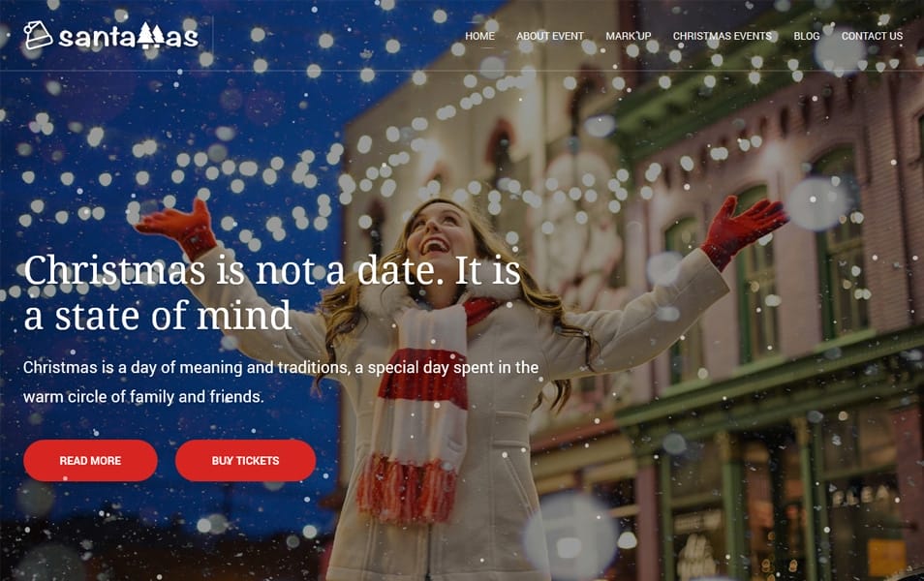This screenshot has width=924, height=581.
Task: Expand the Christmas Events menu
Action: click(x=722, y=36)
